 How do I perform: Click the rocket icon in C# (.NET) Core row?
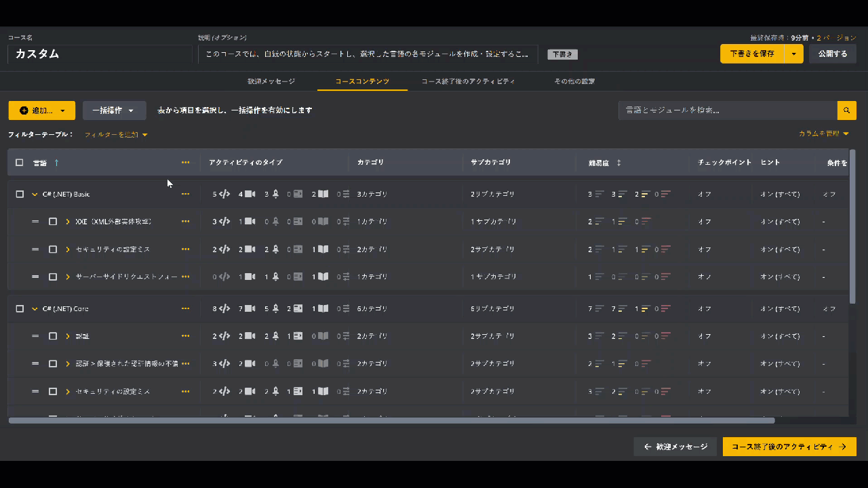point(275,308)
